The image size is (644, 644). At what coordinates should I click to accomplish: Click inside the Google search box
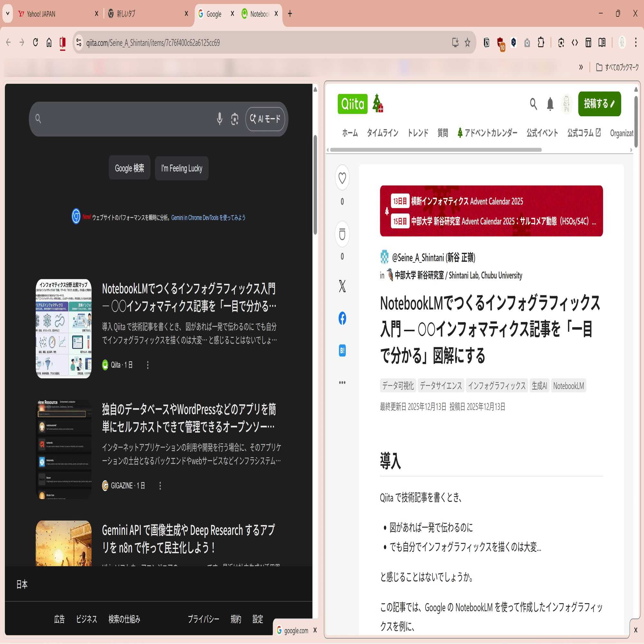click(x=133, y=119)
